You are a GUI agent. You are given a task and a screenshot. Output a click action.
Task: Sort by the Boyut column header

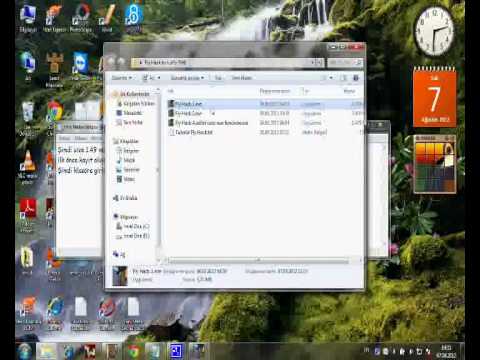coord(349,91)
